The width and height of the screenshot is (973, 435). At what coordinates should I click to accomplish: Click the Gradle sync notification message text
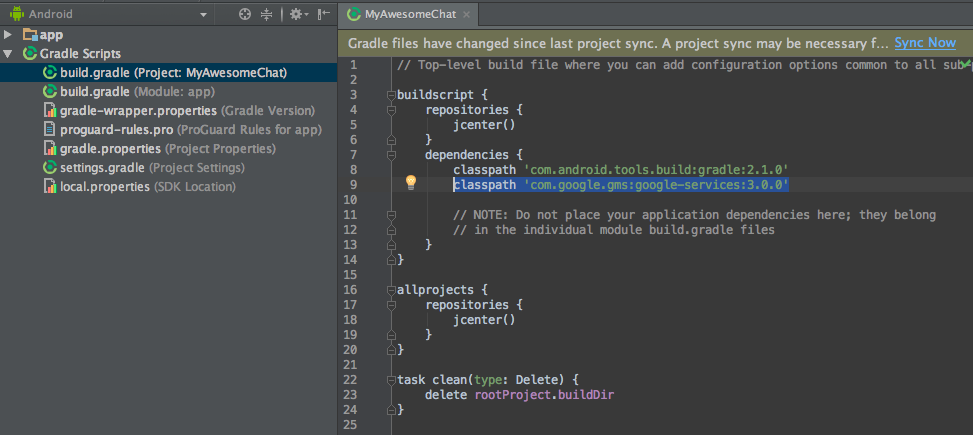(x=618, y=43)
